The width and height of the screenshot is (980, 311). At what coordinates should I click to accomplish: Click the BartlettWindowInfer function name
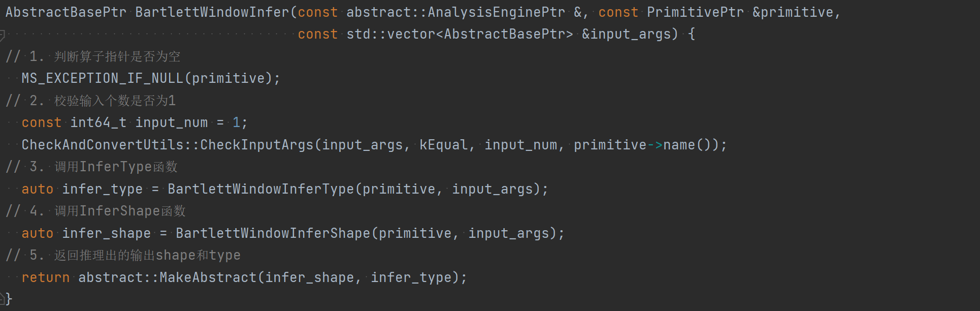[212, 12]
